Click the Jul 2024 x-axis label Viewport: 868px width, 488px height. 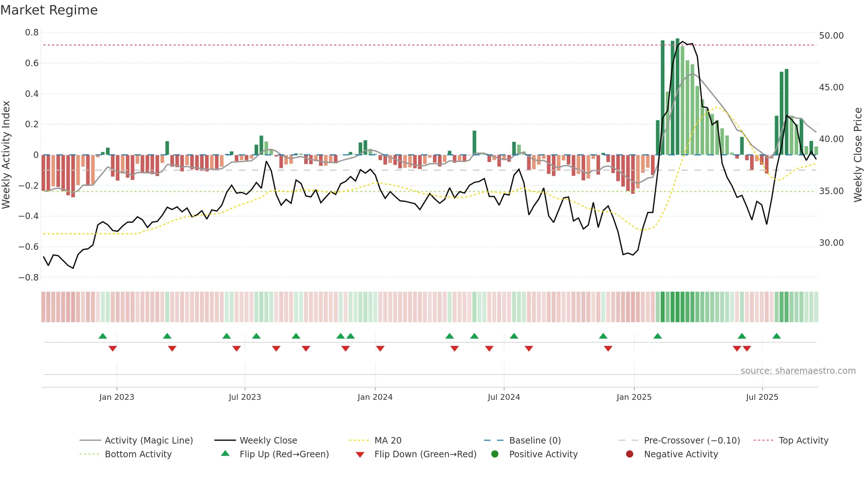[504, 397]
